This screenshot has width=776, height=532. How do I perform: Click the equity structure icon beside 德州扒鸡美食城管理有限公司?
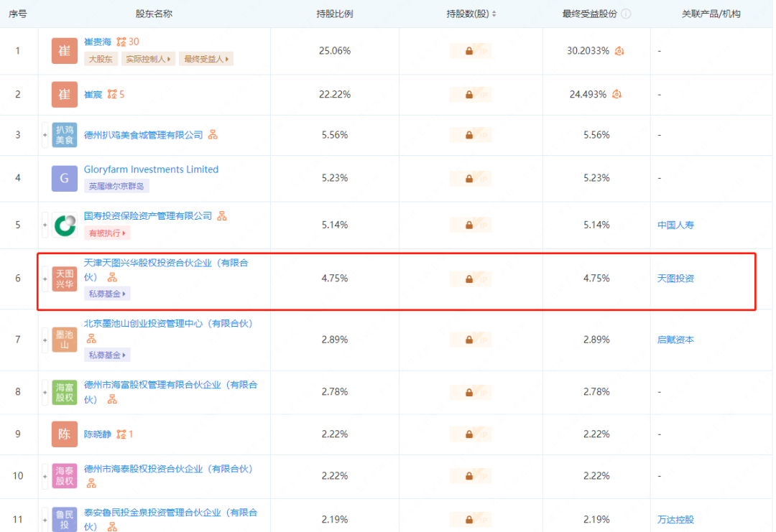(x=213, y=135)
